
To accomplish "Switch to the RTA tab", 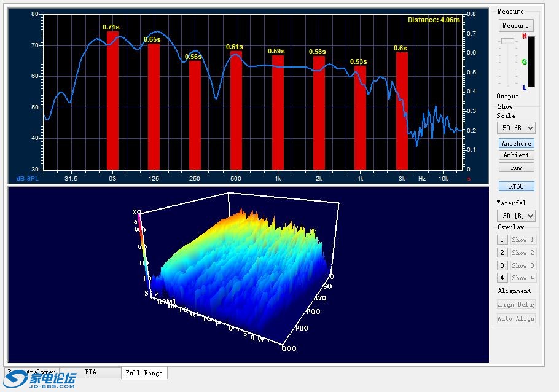I will [x=90, y=372].
